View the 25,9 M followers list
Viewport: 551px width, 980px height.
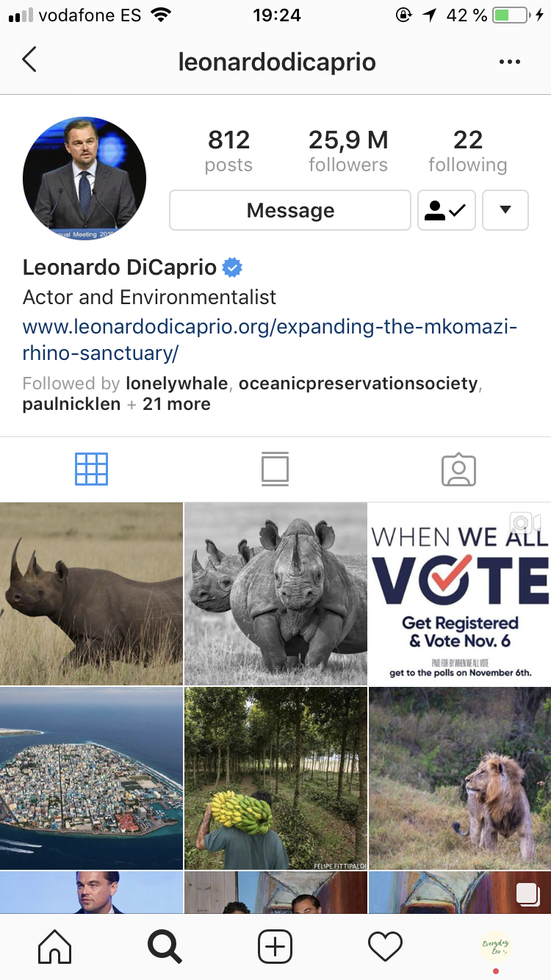click(x=348, y=151)
